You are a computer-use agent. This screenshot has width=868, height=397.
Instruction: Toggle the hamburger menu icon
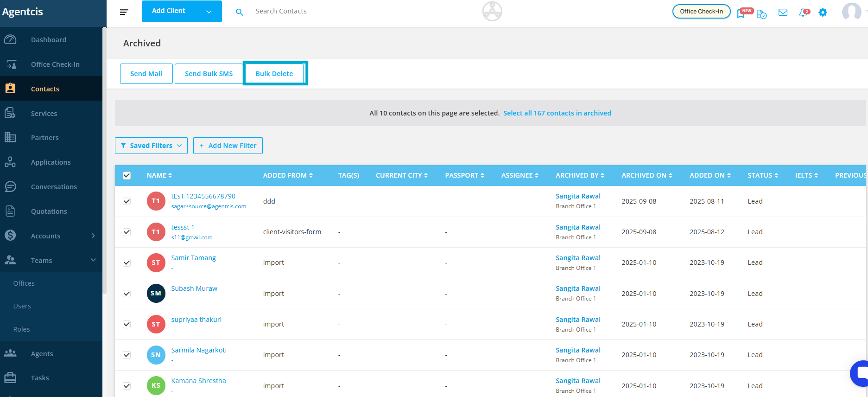[124, 12]
